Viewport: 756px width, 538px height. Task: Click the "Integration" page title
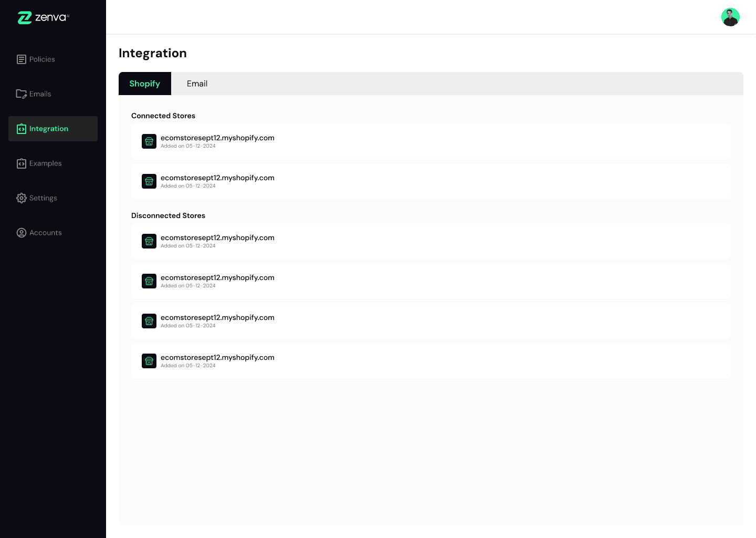click(x=153, y=53)
